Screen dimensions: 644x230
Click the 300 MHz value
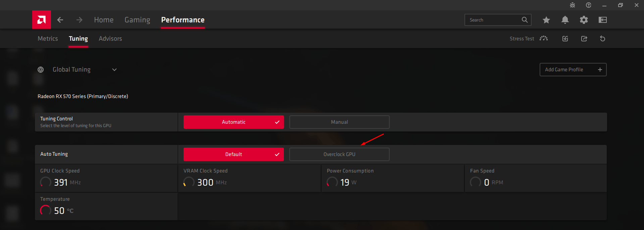(x=212, y=182)
